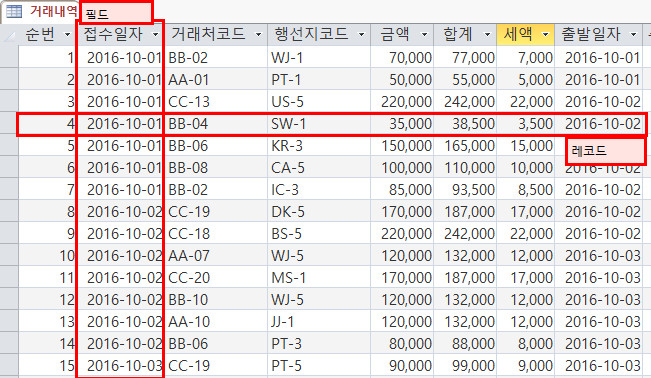Click the SW-1 destination code cell
The width and height of the screenshot is (651, 378).
coord(319,123)
